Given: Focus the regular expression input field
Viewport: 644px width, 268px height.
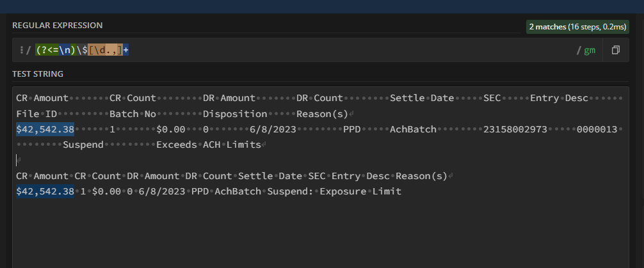Looking at the screenshot, I should 352,50.
